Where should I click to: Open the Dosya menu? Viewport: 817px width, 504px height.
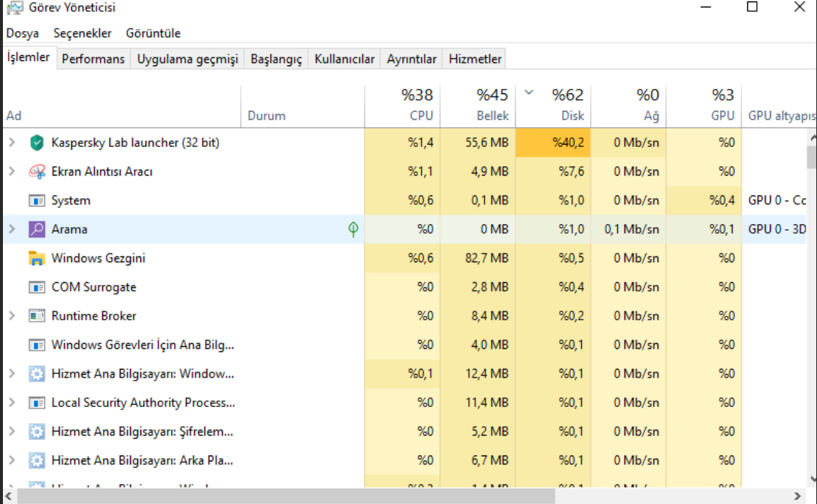(23, 33)
